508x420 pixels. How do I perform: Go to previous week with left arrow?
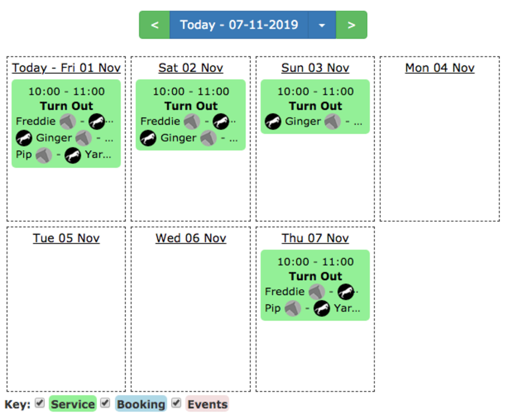point(154,25)
